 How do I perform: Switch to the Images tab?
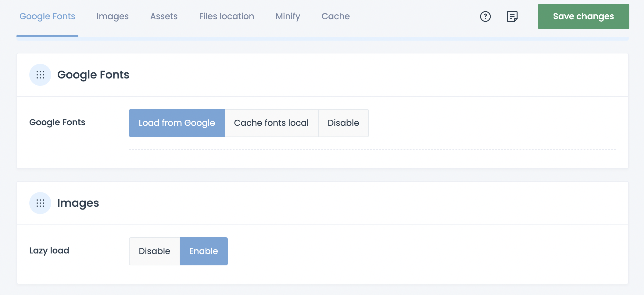click(113, 16)
